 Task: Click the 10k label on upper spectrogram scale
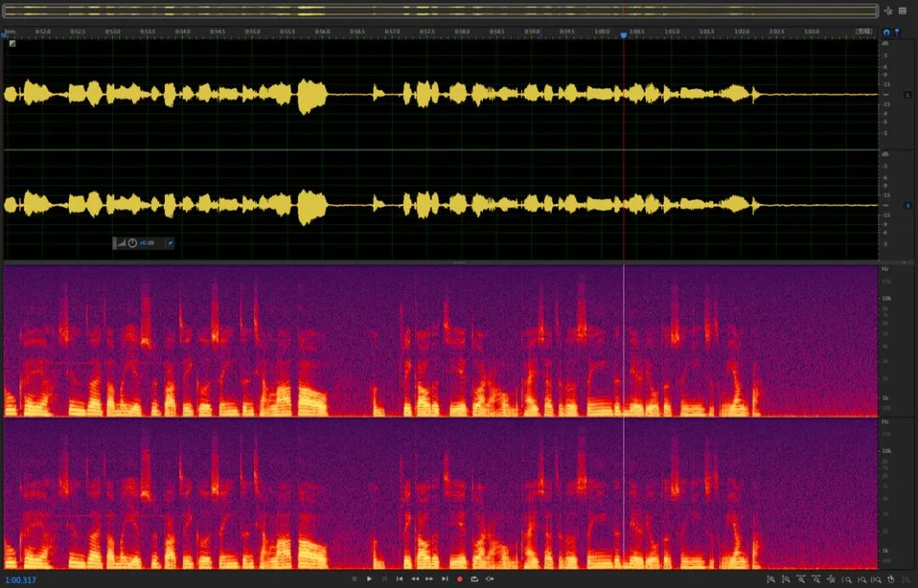coord(887,298)
